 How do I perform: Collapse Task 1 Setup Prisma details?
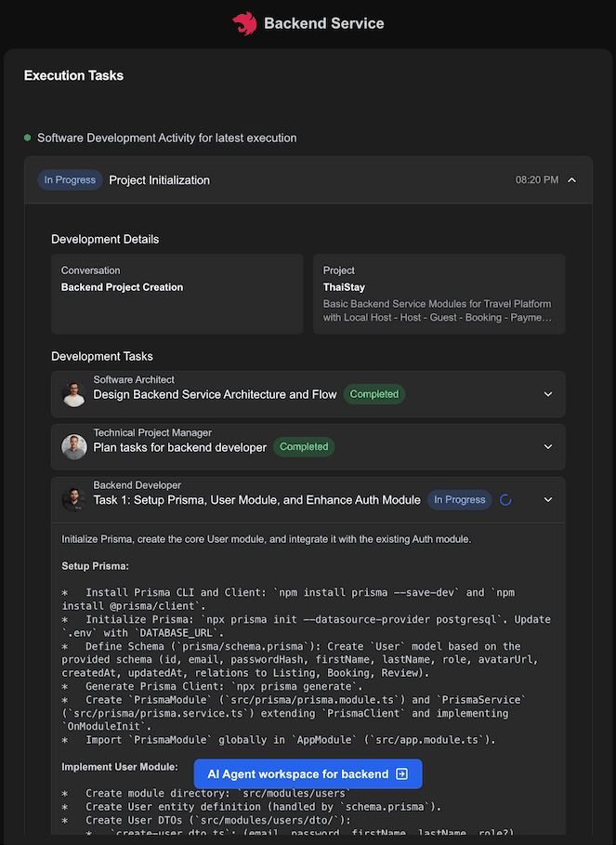[548, 500]
